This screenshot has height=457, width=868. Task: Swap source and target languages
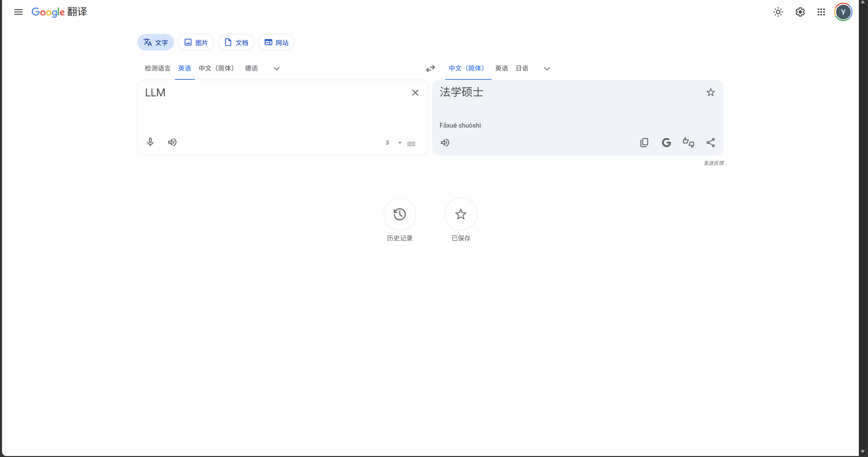coord(430,69)
